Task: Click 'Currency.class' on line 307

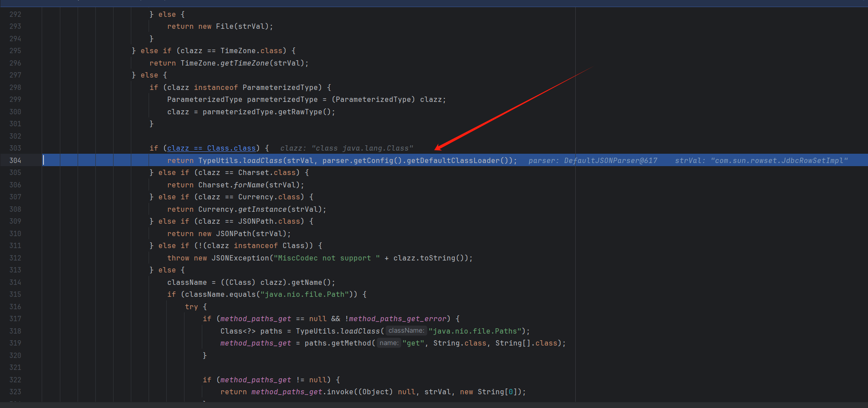Action: 269,197
